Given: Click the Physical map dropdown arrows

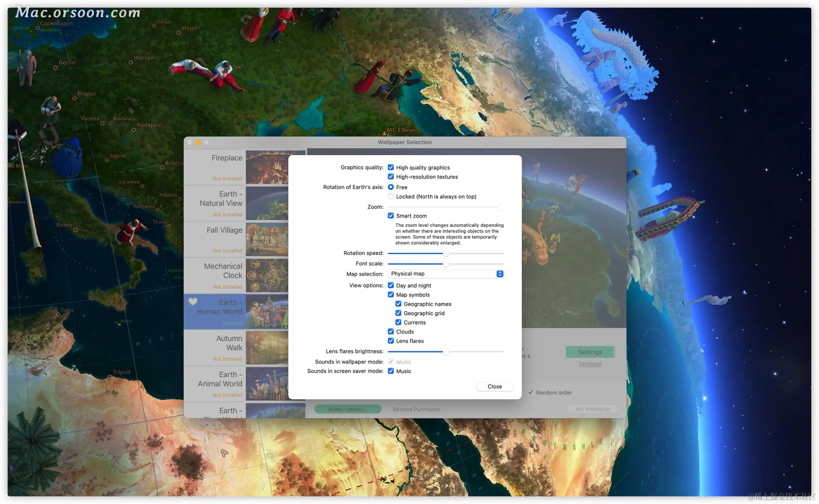Looking at the screenshot, I should pyautogui.click(x=500, y=274).
